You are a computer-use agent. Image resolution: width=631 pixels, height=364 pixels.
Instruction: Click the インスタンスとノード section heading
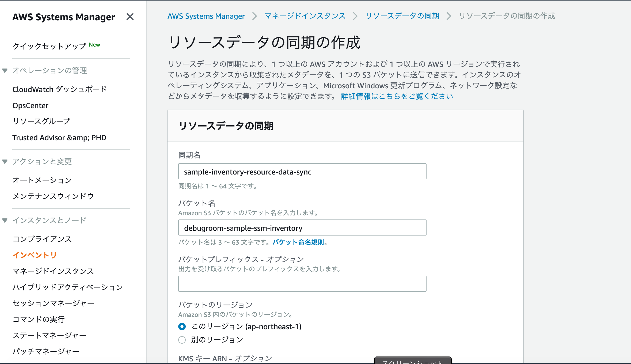(50, 221)
